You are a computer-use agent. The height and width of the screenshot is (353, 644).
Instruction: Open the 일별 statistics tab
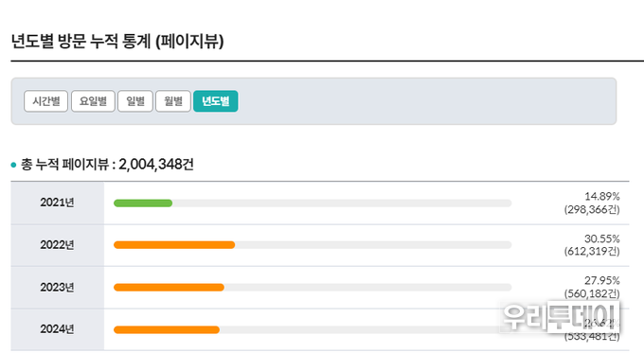(x=135, y=101)
